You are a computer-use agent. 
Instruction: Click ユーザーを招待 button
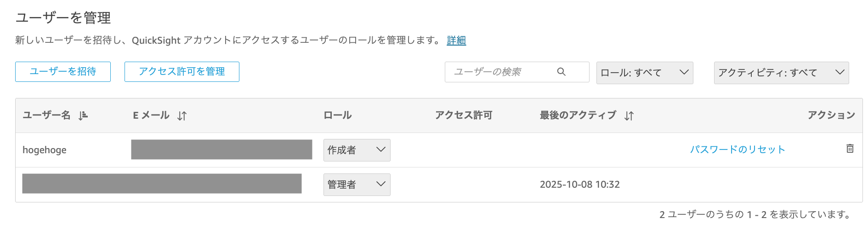click(63, 72)
